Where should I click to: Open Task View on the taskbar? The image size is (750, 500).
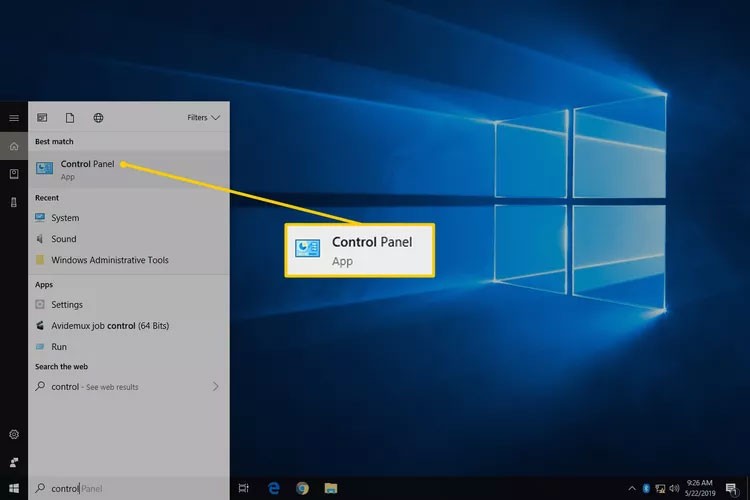click(x=244, y=488)
